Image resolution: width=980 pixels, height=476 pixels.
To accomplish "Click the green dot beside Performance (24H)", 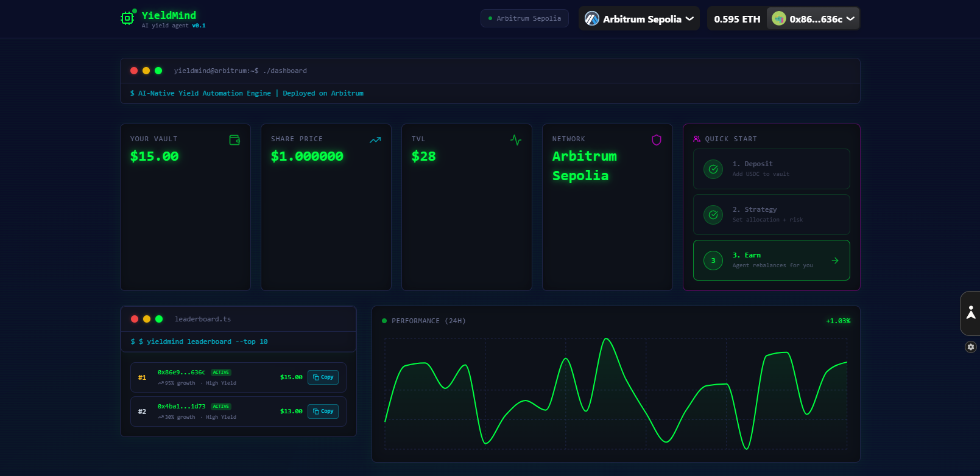I will click(384, 321).
